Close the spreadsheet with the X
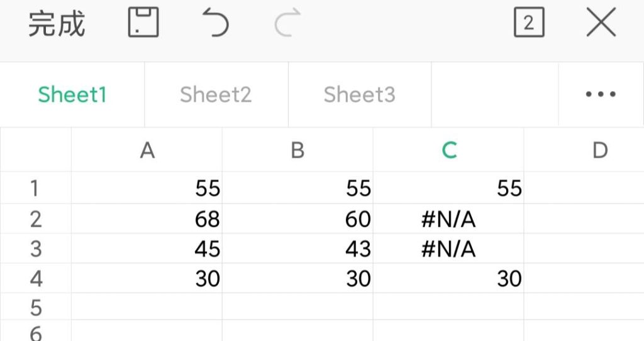The width and height of the screenshot is (644, 341). click(x=601, y=24)
